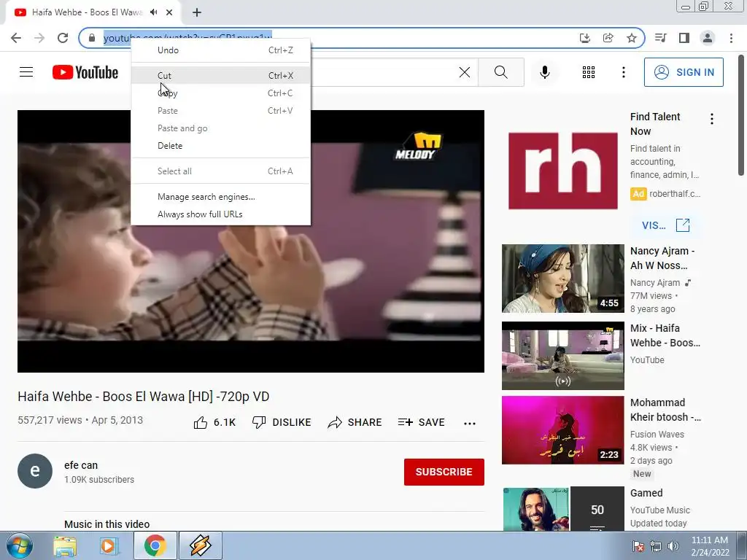Open Mix Haifa Wehbe thumbnail
747x560 pixels.
tap(562, 356)
